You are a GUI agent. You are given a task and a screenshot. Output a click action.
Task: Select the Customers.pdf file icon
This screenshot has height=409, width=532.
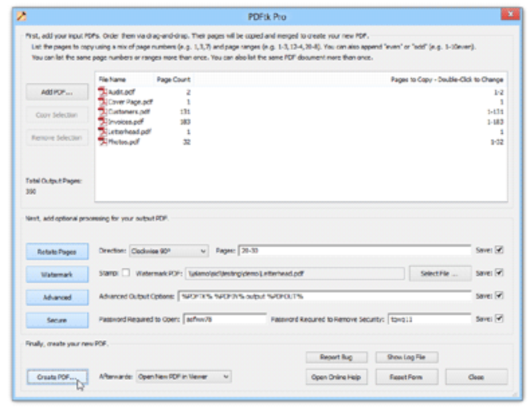[103, 111]
